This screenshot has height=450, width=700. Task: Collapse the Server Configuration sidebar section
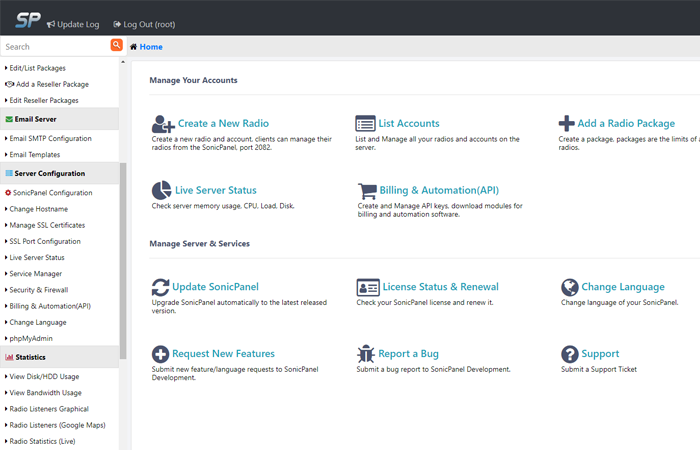point(49,174)
